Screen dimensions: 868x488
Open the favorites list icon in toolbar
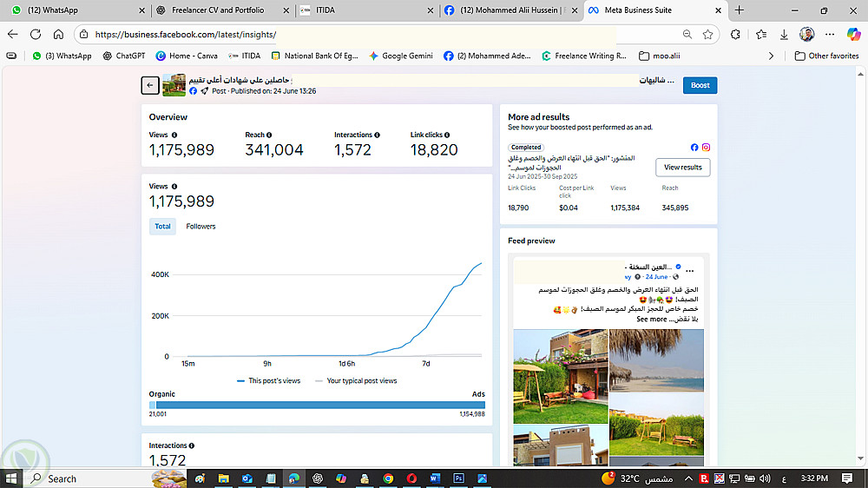tap(761, 35)
